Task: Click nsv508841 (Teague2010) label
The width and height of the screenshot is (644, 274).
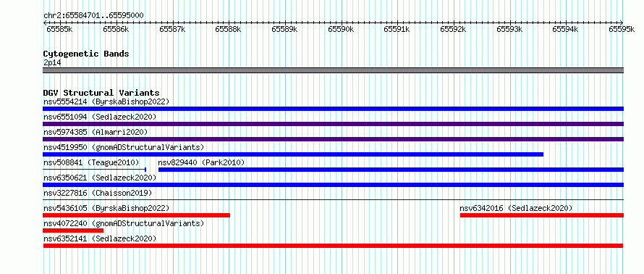Action: [x=91, y=162]
